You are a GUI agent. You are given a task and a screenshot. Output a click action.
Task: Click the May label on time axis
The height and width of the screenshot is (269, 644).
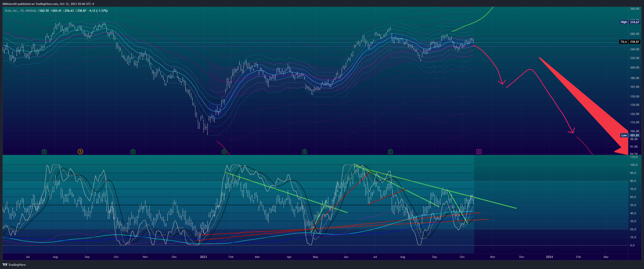coord(316,257)
